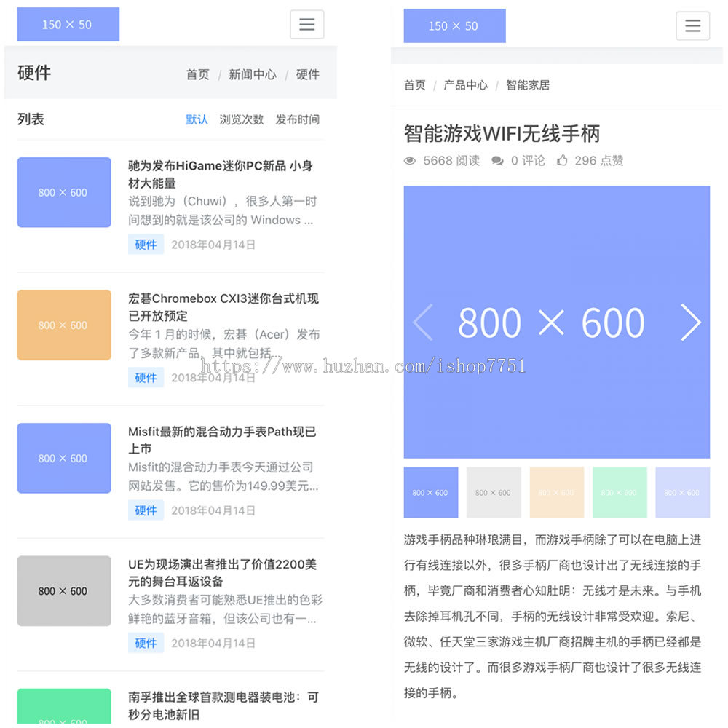Open article Misfit最新的混合动力手表Path
The width and height of the screenshot is (728, 728).
(x=222, y=440)
